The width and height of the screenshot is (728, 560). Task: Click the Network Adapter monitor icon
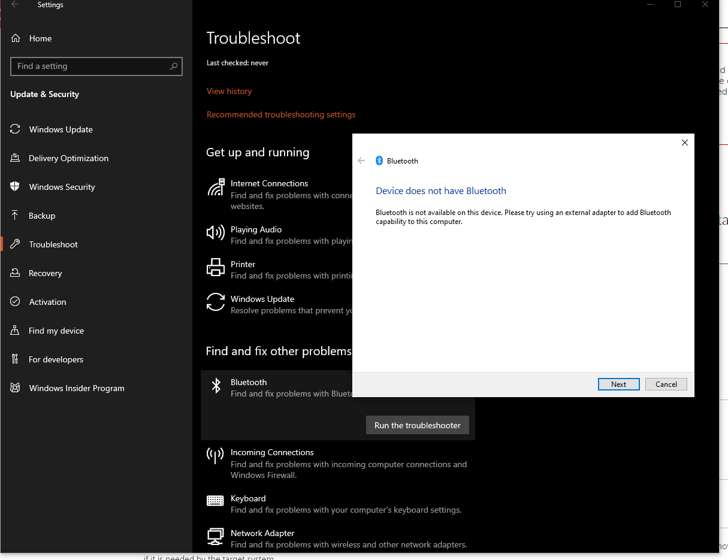216,536
